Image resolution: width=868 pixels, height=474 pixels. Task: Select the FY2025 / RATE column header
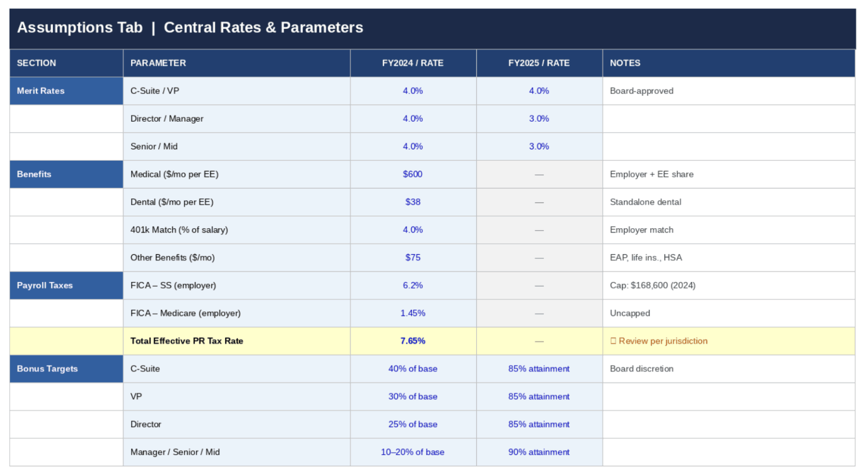pyautogui.click(x=538, y=63)
